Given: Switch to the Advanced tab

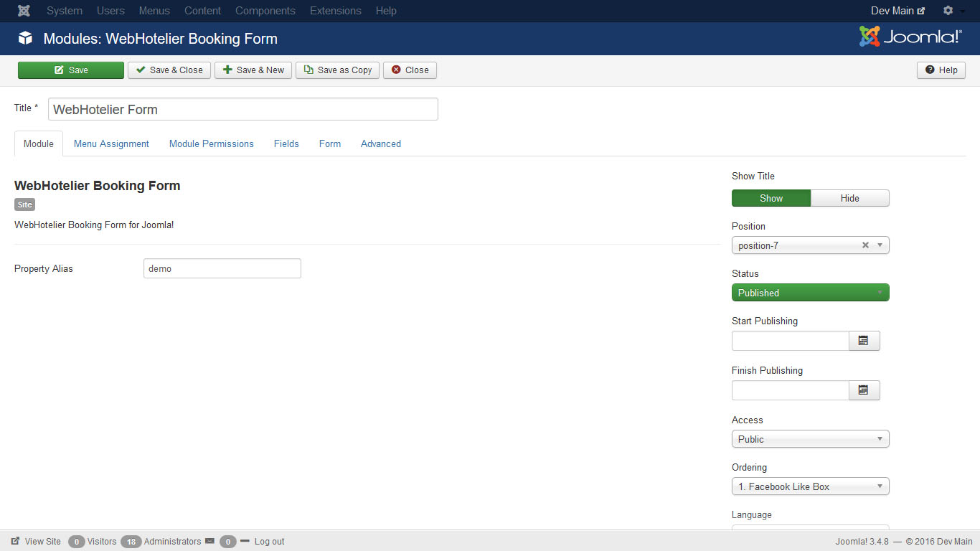Looking at the screenshot, I should (x=381, y=143).
